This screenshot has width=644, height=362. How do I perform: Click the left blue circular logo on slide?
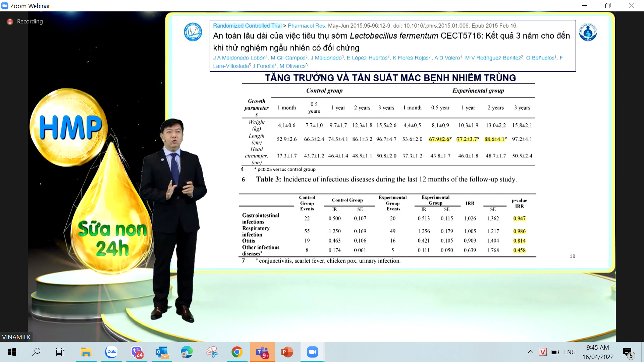point(193,32)
